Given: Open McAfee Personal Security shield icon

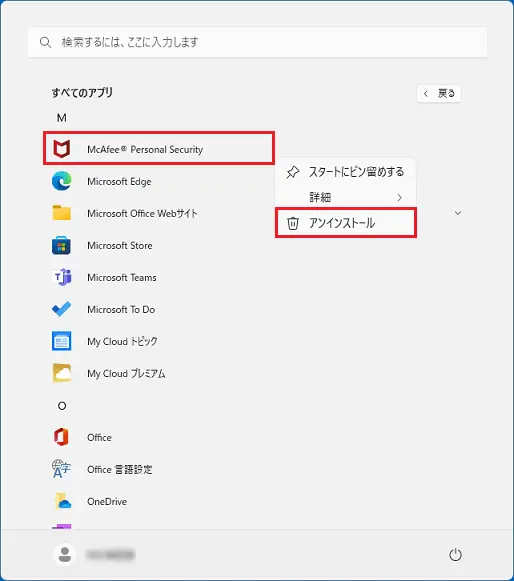Looking at the screenshot, I should 62,149.
